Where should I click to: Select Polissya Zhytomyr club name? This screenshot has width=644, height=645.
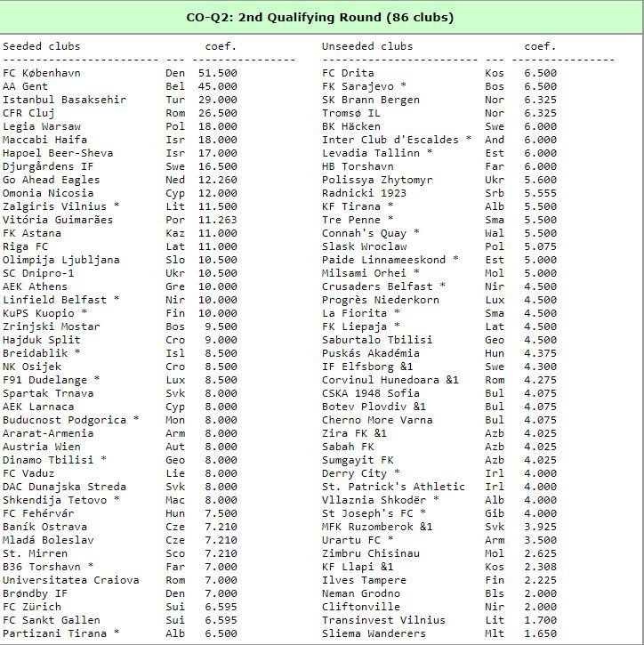coord(377,180)
